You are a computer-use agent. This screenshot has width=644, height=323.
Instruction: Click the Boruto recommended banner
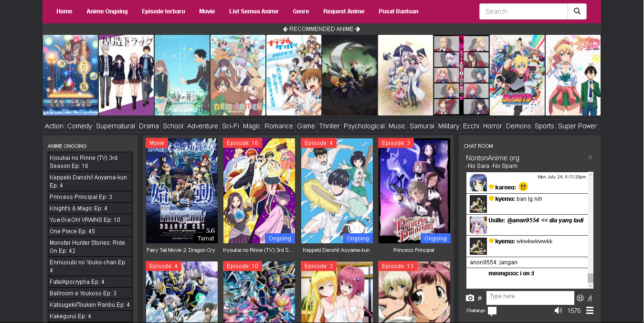517,75
